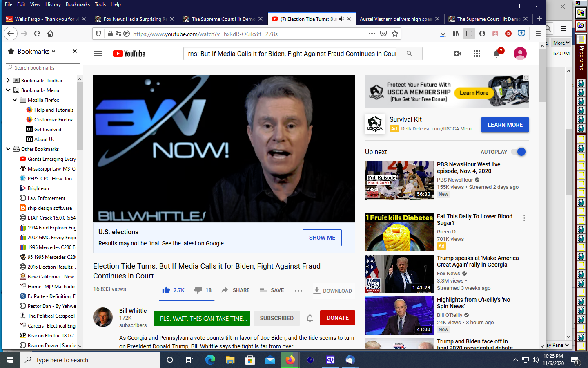Collapse the Other Bookmarks folder
588x368 pixels.
click(8, 149)
